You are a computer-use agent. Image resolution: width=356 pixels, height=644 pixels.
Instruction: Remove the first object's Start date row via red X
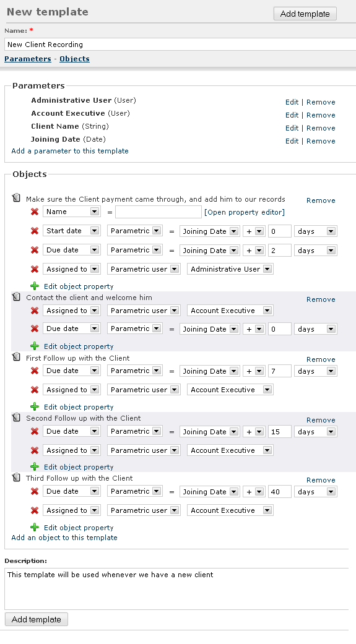point(35,231)
